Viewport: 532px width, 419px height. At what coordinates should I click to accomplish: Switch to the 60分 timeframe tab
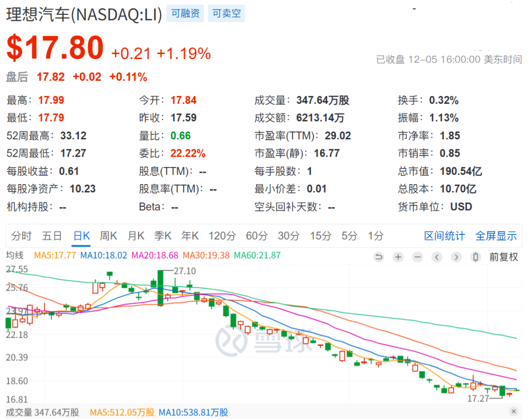coord(256,236)
